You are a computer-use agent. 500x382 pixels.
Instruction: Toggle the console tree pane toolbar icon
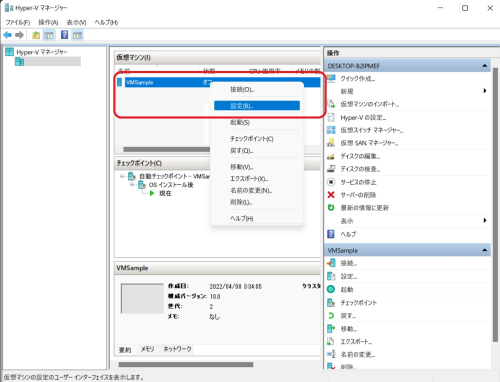49,35
